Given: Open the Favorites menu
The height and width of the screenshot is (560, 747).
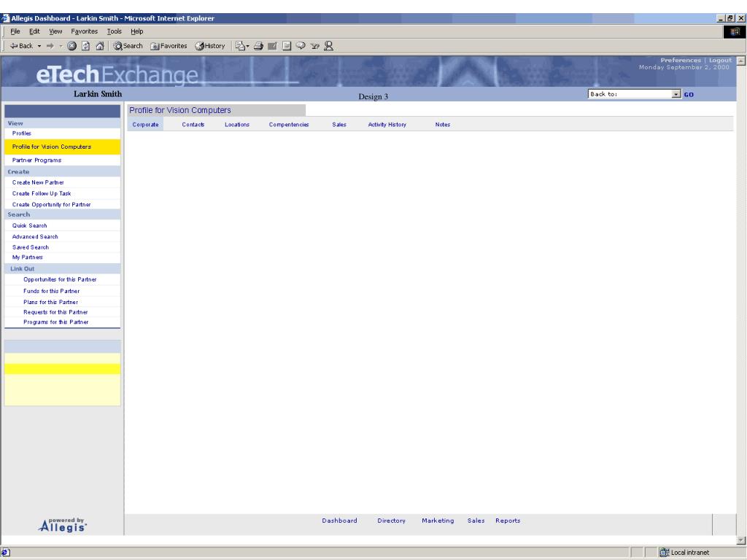Looking at the screenshot, I should pos(85,31).
